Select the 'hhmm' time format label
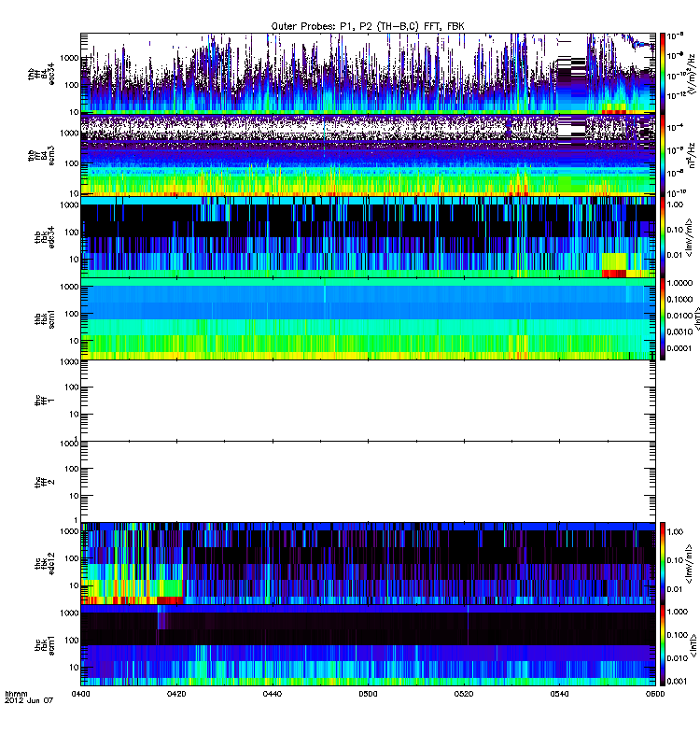This screenshot has width=700, height=747. pos(16,694)
